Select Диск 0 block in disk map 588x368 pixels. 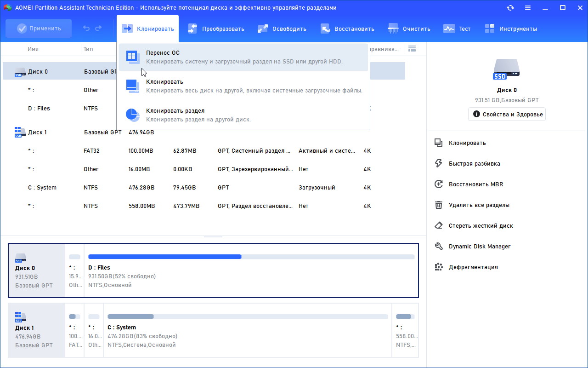pyautogui.click(x=37, y=270)
